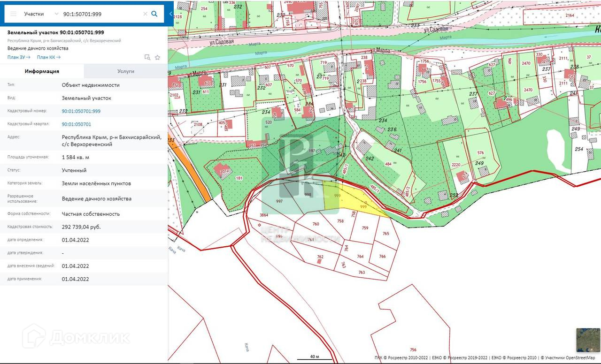Image resolution: width=601 pixels, height=364 pixels.
Task: Click parcel 3864 on the map
Action: tap(264, 215)
